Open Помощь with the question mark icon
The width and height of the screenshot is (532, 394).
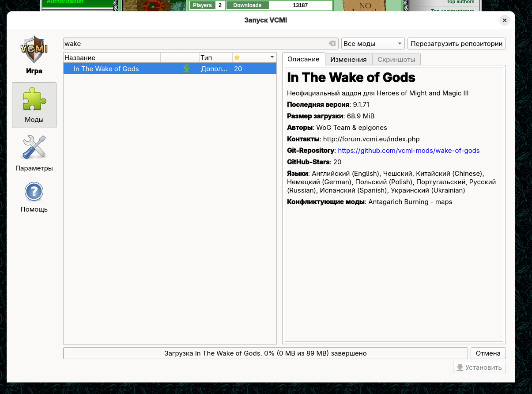pos(34,197)
